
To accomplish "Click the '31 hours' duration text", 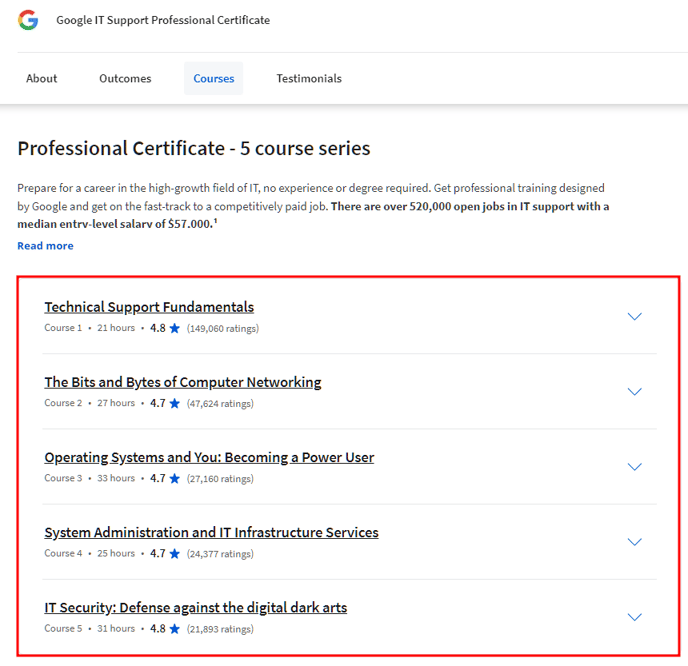I will point(116,629).
